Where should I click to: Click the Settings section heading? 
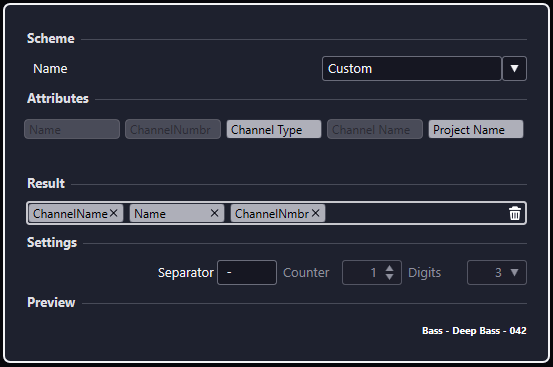(x=52, y=243)
